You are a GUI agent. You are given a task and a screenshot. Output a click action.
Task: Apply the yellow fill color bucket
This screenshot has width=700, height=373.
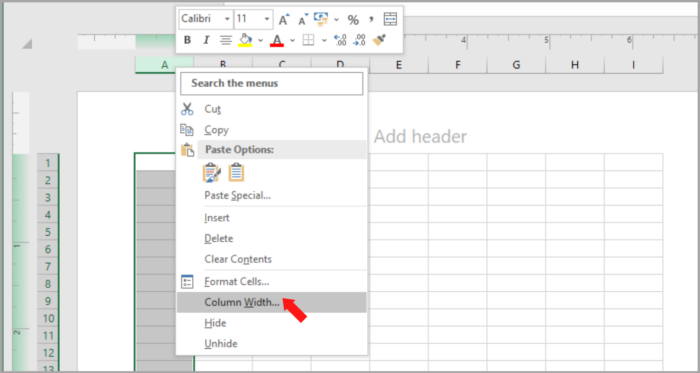(x=245, y=41)
